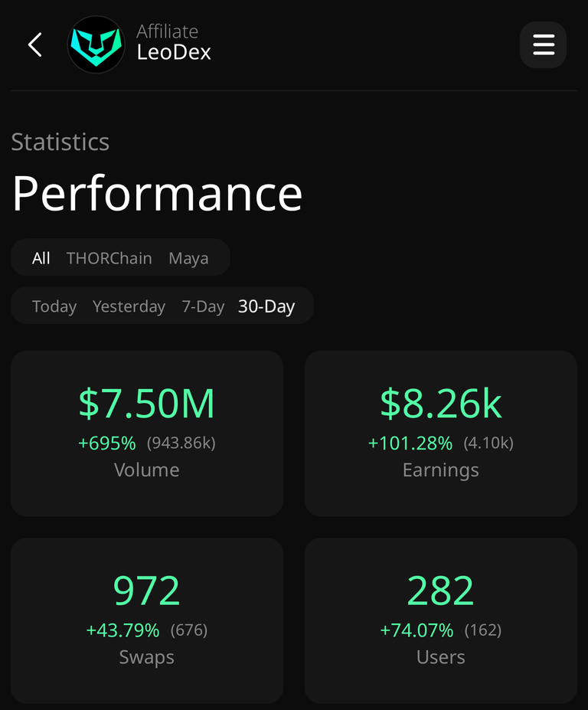Select the All network filter

pyautogui.click(x=41, y=258)
